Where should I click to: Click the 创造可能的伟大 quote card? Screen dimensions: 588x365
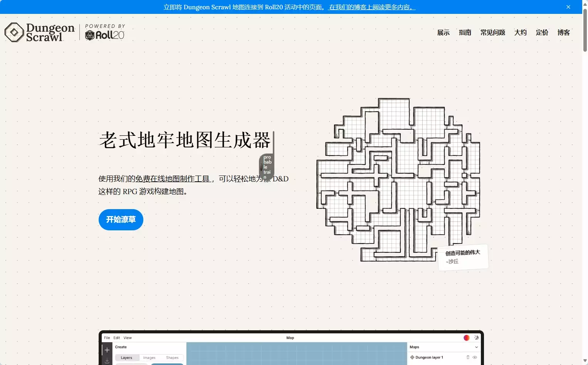464,257
